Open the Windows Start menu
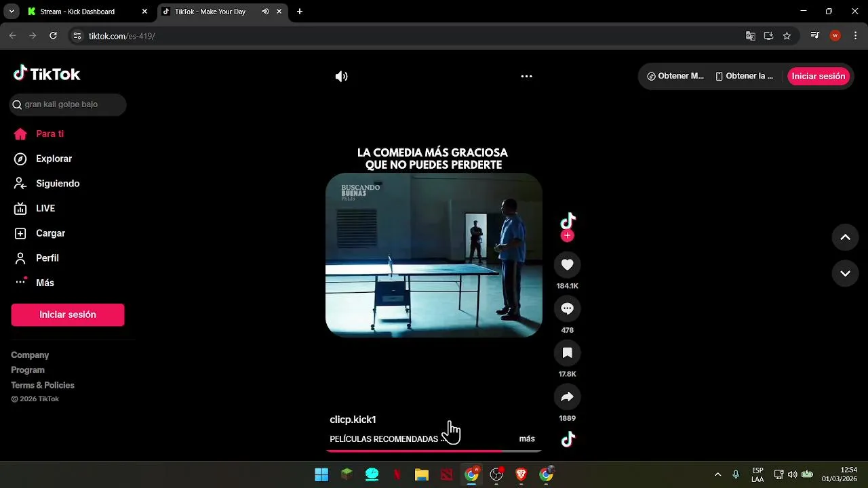 321,474
